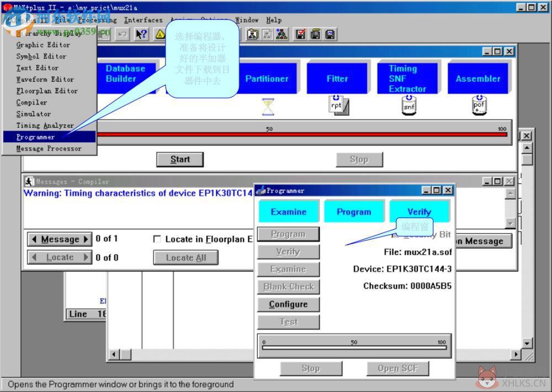Image resolution: width=552 pixels, height=392 pixels.
Task: Click the Blank-Check button in Programmer
Action: (288, 287)
